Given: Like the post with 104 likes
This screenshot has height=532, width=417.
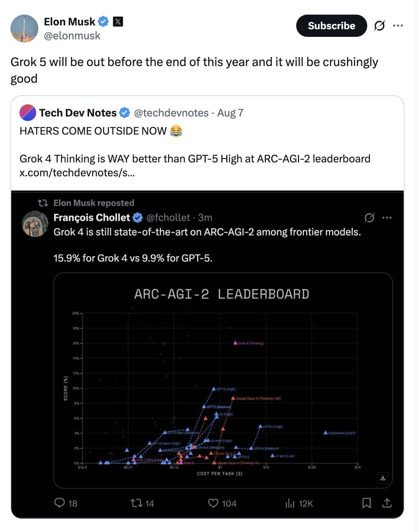Looking at the screenshot, I should 222,503.
